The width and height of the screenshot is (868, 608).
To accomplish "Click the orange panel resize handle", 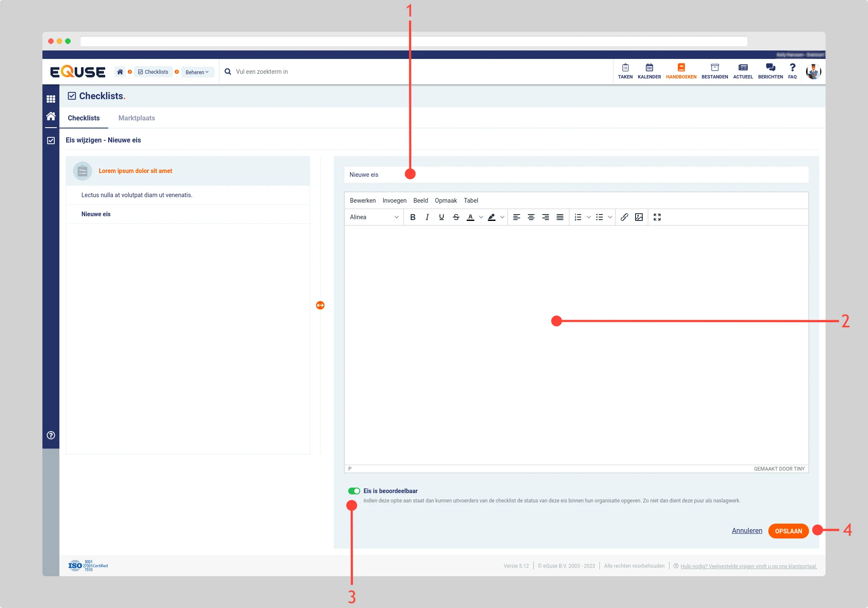I will (320, 305).
